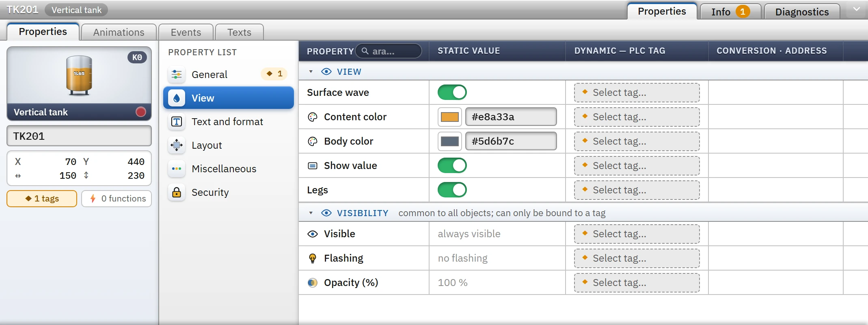Click the Body color hex field #5d6b7c
868x325 pixels.
click(x=511, y=141)
